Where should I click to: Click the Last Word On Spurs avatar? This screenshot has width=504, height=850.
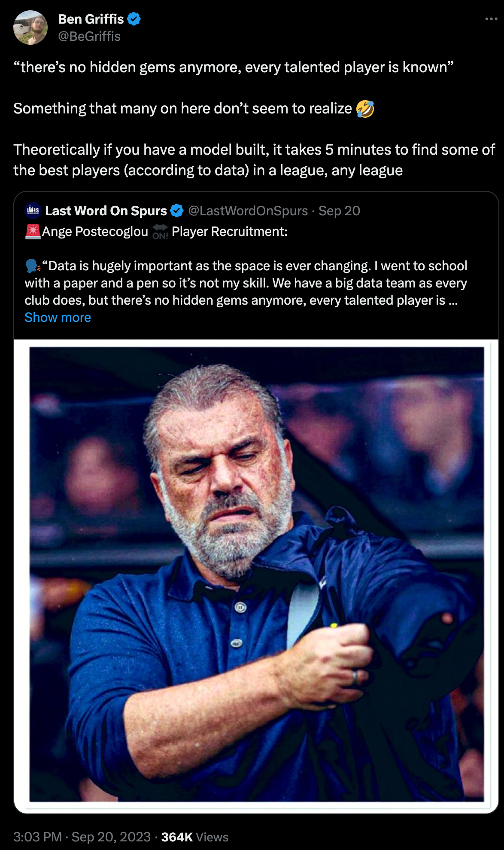pyautogui.click(x=33, y=211)
